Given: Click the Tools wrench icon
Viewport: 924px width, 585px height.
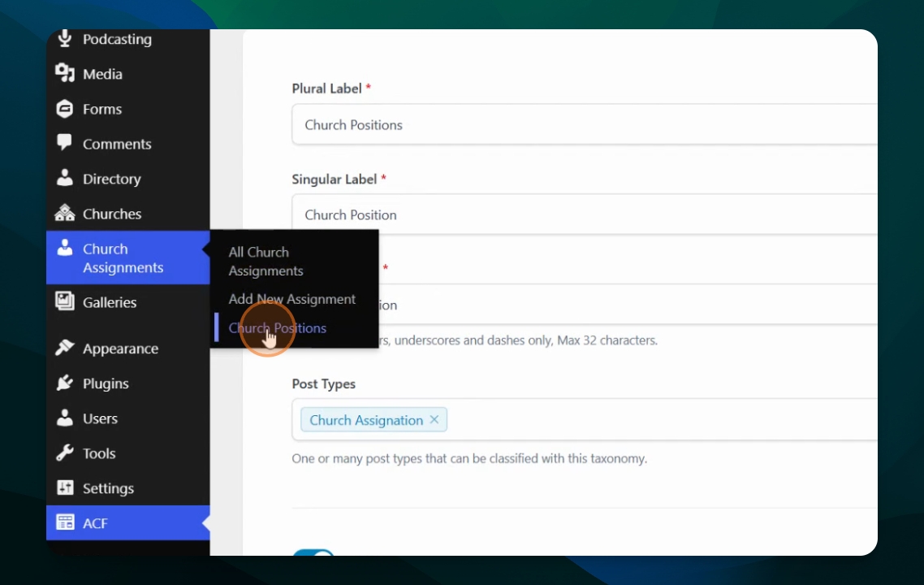Looking at the screenshot, I should coord(65,453).
